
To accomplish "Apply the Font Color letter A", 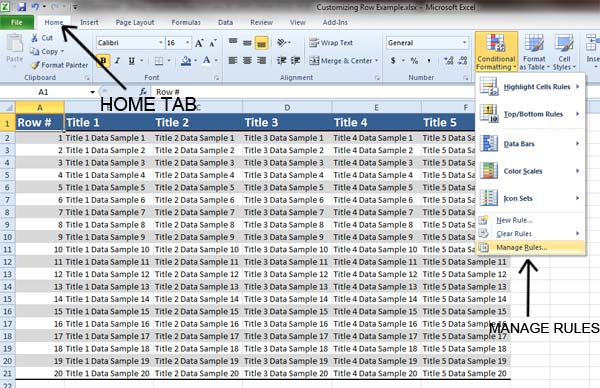I will (x=207, y=60).
